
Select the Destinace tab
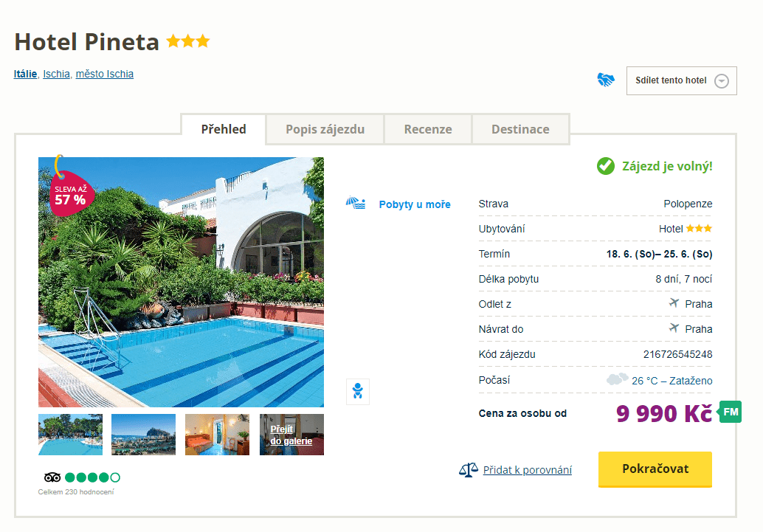click(x=520, y=129)
